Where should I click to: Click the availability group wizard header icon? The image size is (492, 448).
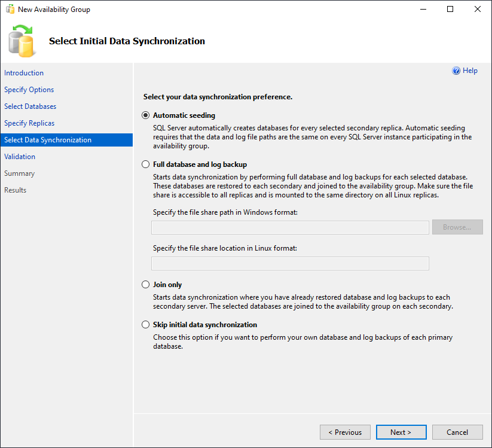pyautogui.click(x=22, y=41)
